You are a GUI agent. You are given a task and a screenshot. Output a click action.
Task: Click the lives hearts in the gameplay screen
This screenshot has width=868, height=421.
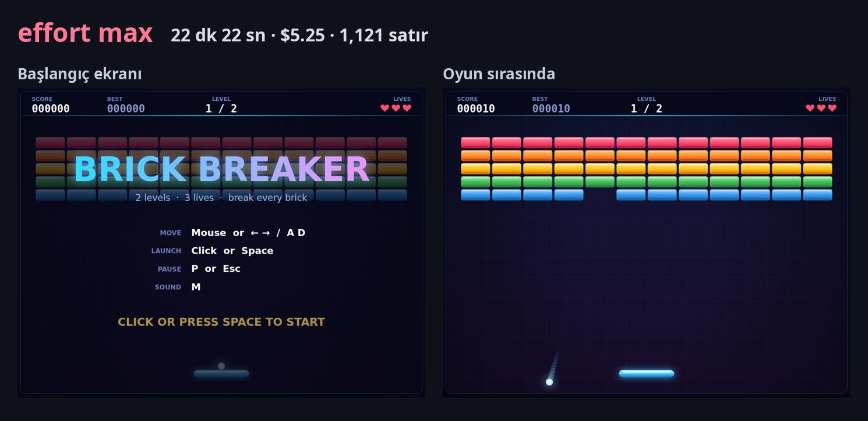[x=821, y=108]
